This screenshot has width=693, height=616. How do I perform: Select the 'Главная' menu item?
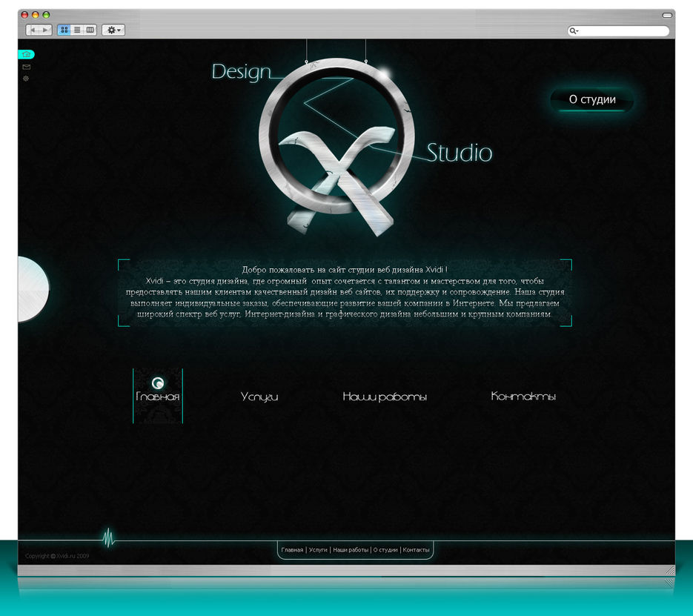158,396
